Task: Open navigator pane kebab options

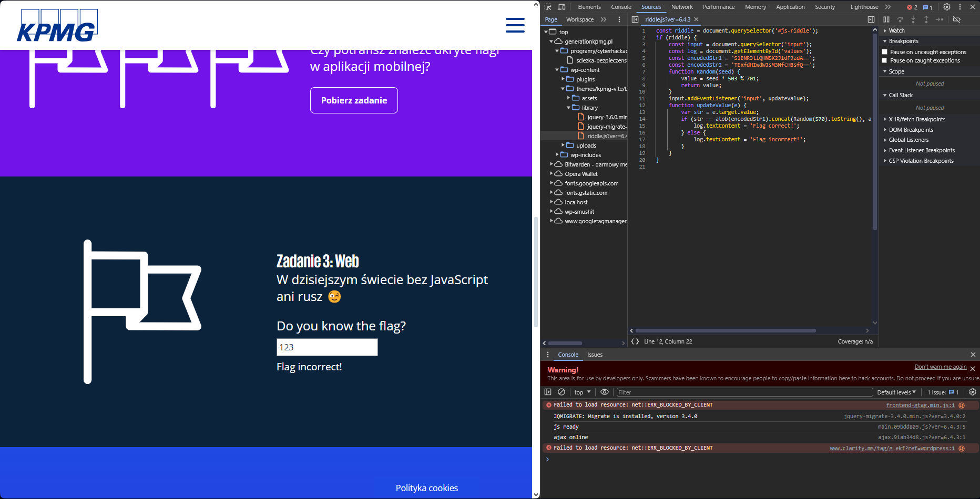Action: click(x=619, y=19)
